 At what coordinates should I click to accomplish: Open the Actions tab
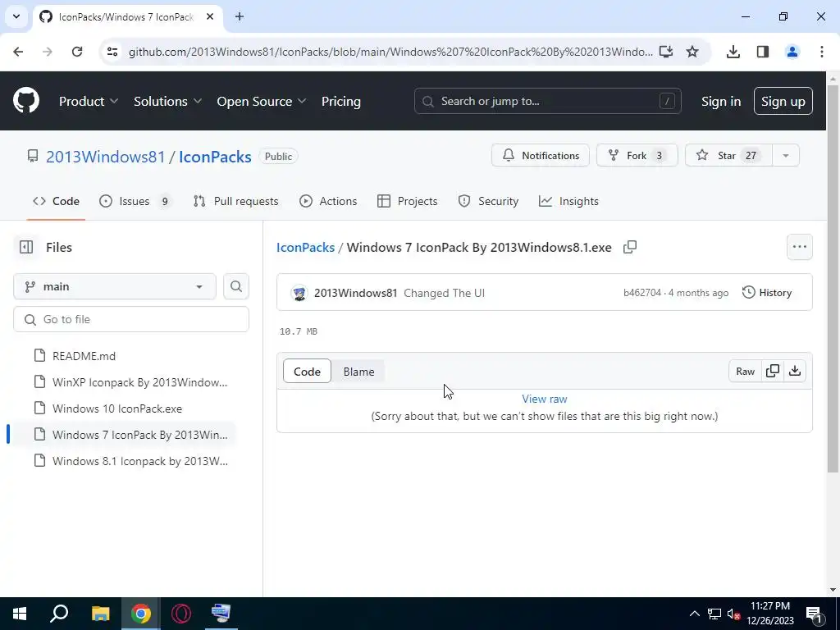pyautogui.click(x=328, y=202)
